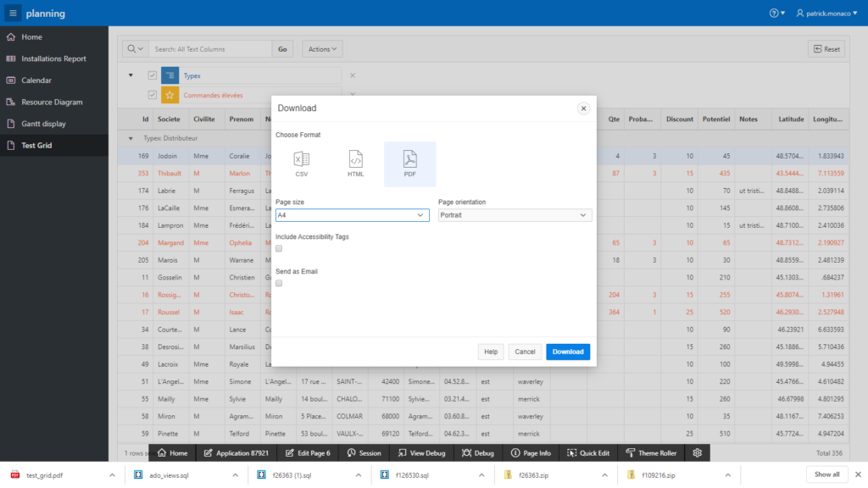868x488 pixels.
Task: Reset the report with Reset button
Action: [826, 49]
